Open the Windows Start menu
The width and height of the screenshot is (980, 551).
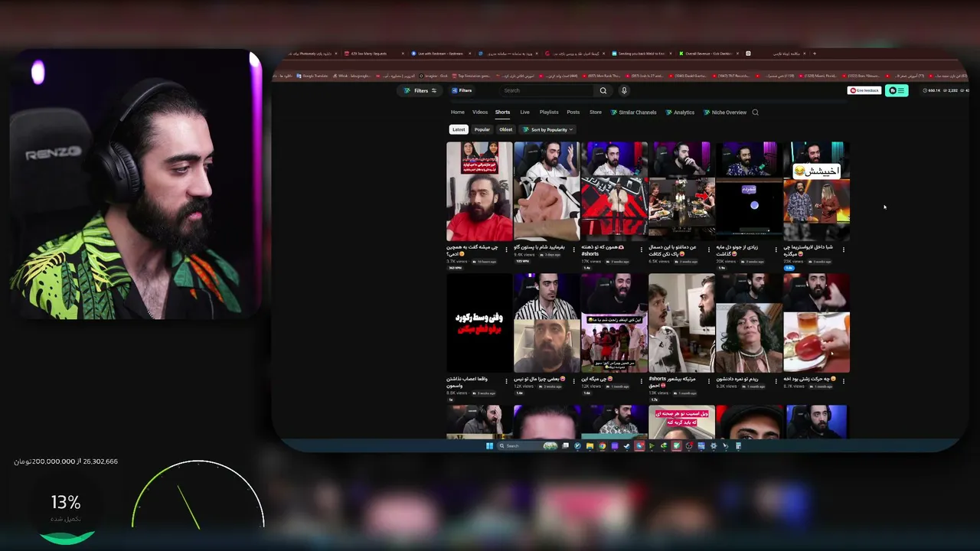tap(489, 446)
